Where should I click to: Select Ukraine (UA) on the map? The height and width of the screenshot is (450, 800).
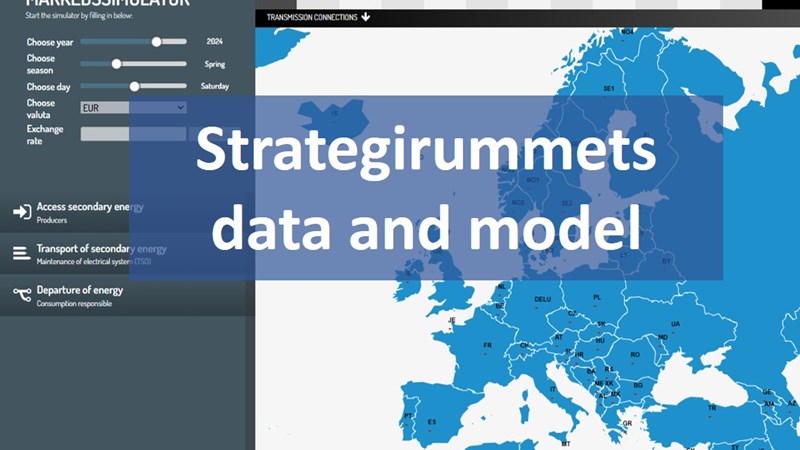point(676,324)
